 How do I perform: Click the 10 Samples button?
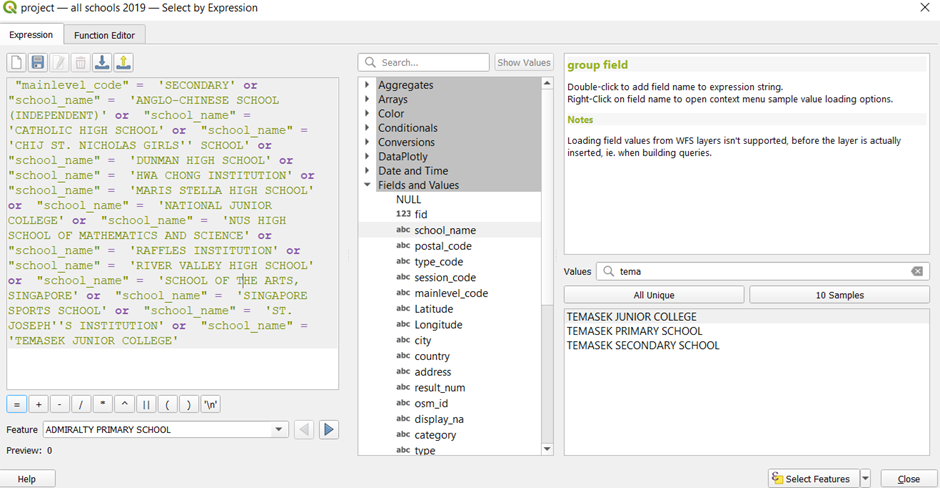(839, 295)
